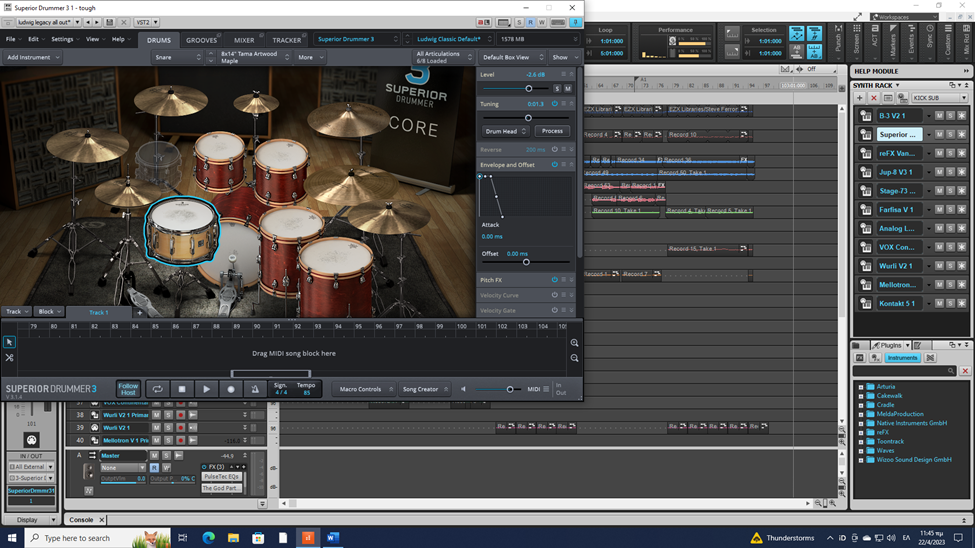
Task: Freeze the Jup-8 V3 1 synth
Action: pos(961,172)
